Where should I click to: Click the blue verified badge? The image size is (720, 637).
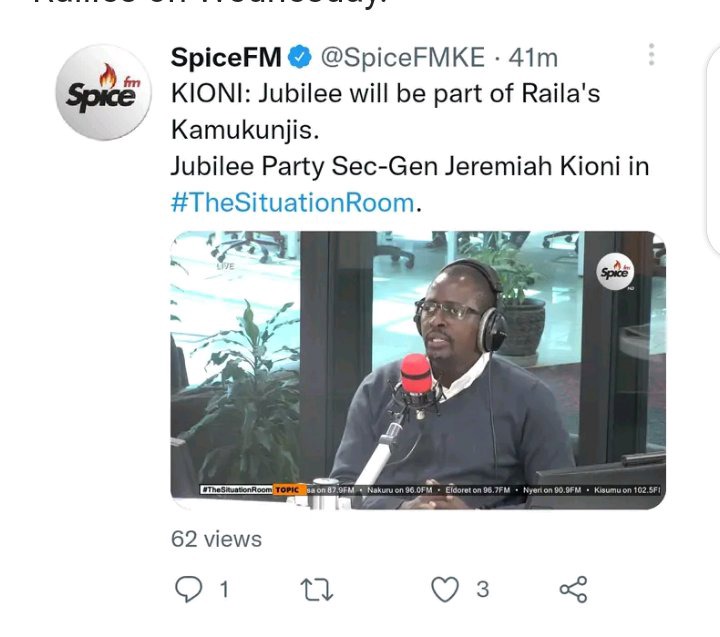(x=300, y=57)
